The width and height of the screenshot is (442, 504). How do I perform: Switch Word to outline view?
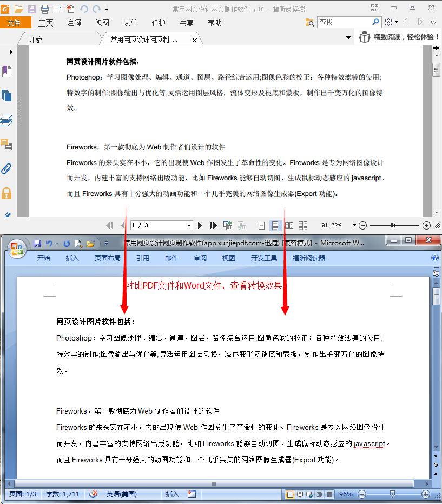320,494
